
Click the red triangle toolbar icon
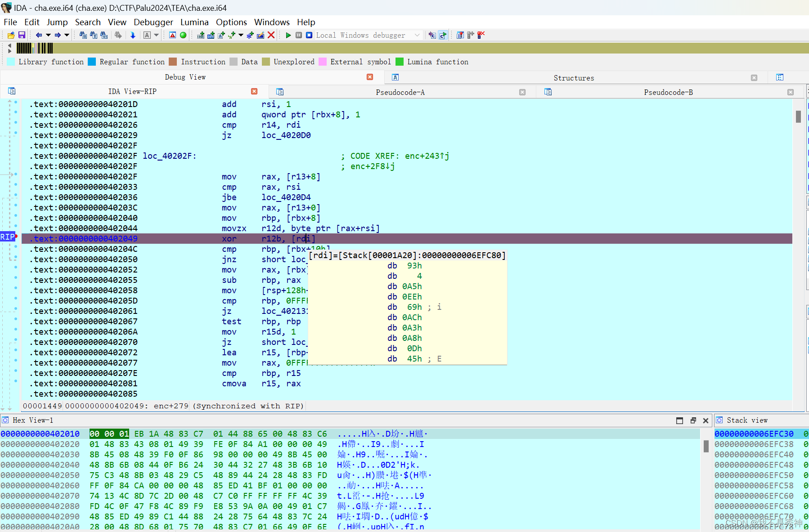[x=172, y=35]
